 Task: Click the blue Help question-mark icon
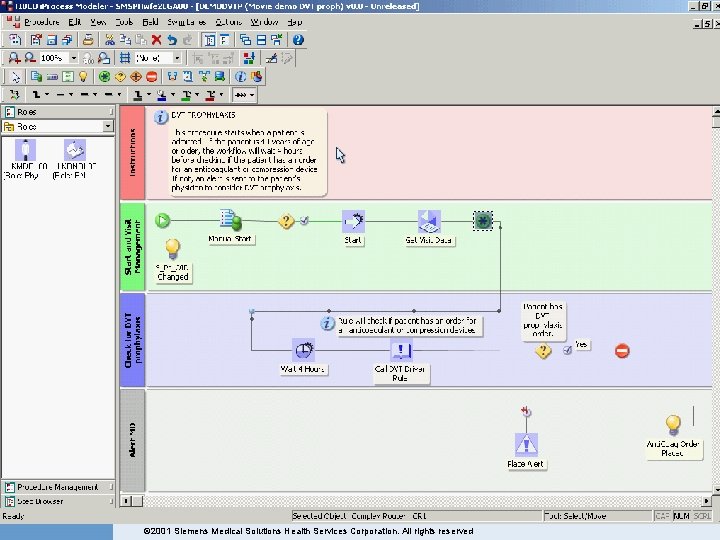(298, 40)
